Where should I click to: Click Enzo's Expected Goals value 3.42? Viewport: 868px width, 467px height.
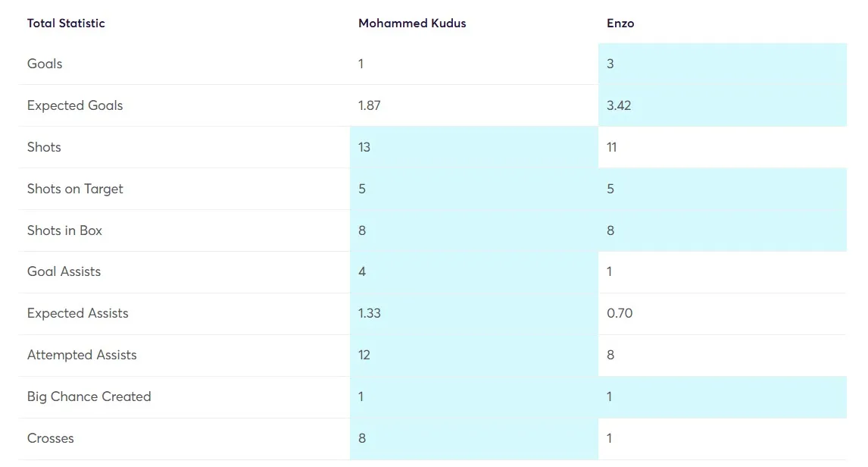[619, 105]
